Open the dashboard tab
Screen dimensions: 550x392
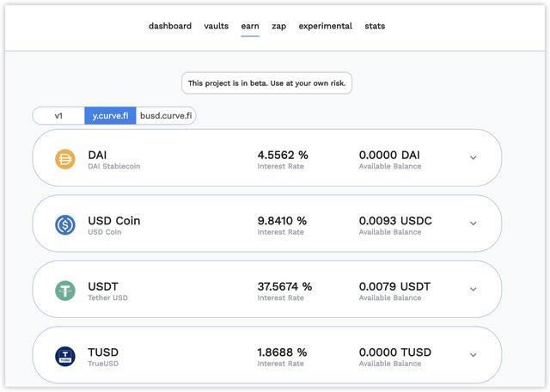click(x=170, y=26)
